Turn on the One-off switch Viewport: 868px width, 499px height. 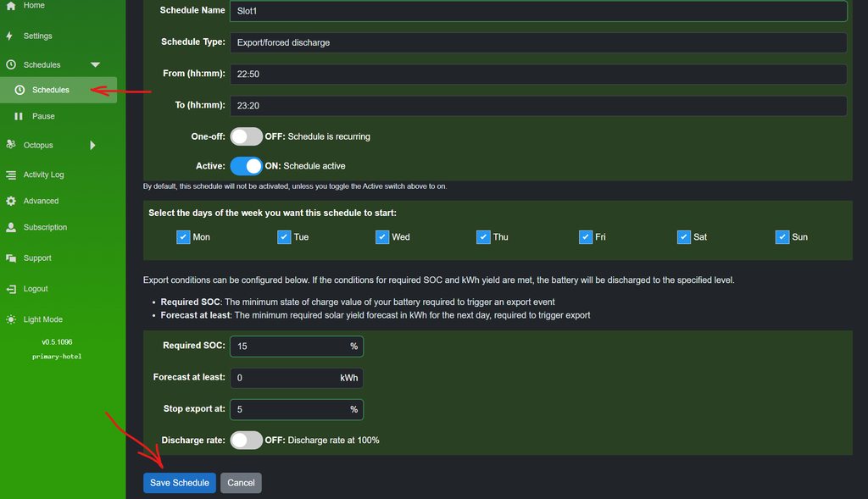246,136
